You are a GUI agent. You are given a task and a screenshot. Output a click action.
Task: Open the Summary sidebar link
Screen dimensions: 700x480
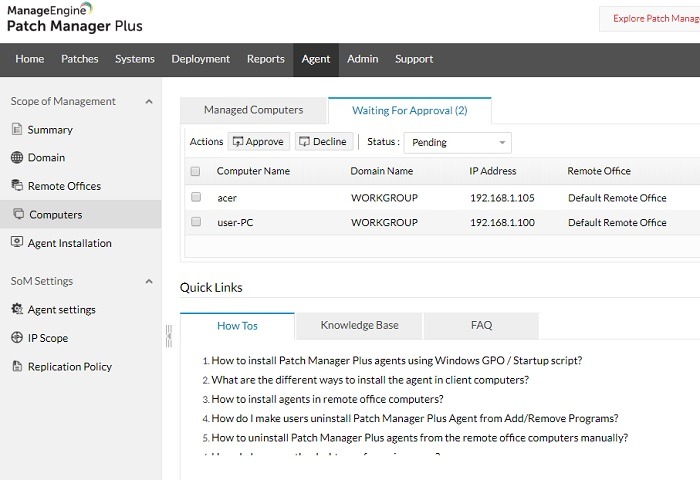[50, 130]
